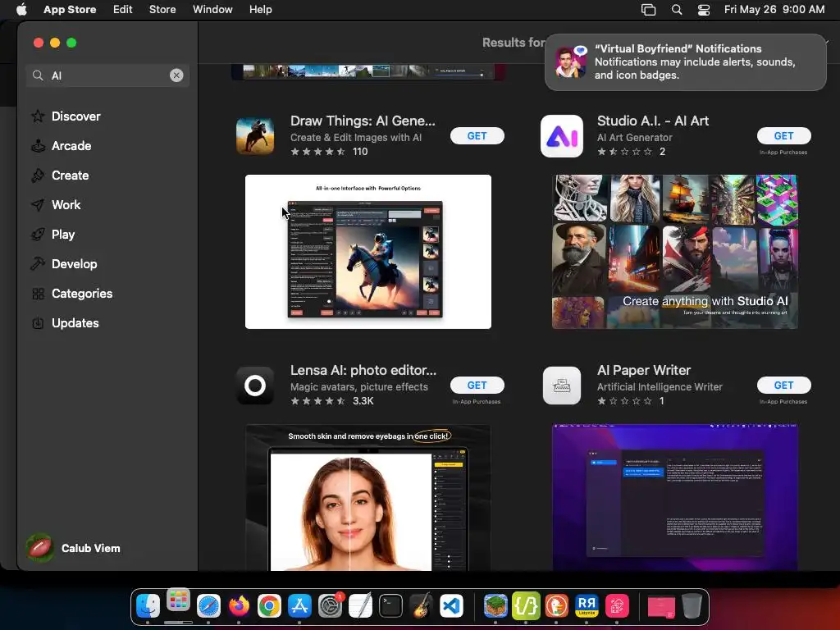Launch GarageBand from the dock

click(421, 606)
